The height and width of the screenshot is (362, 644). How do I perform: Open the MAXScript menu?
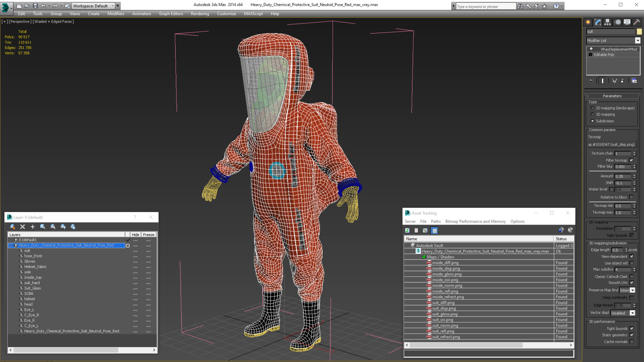tap(253, 14)
